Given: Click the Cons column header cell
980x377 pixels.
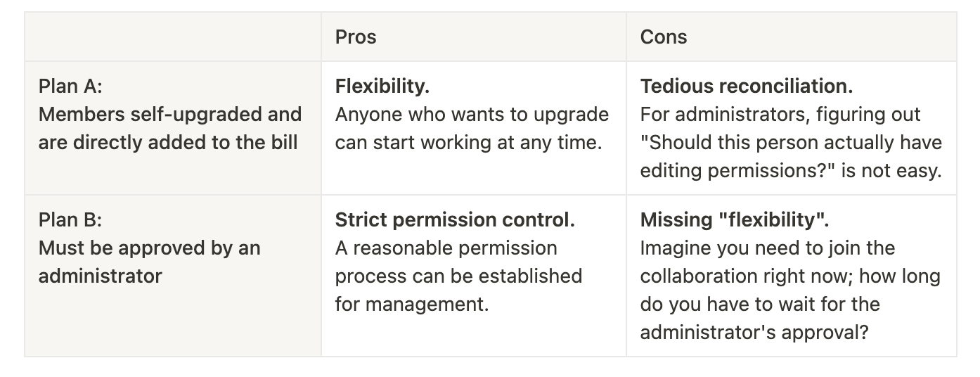Looking at the screenshot, I should (x=791, y=37).
